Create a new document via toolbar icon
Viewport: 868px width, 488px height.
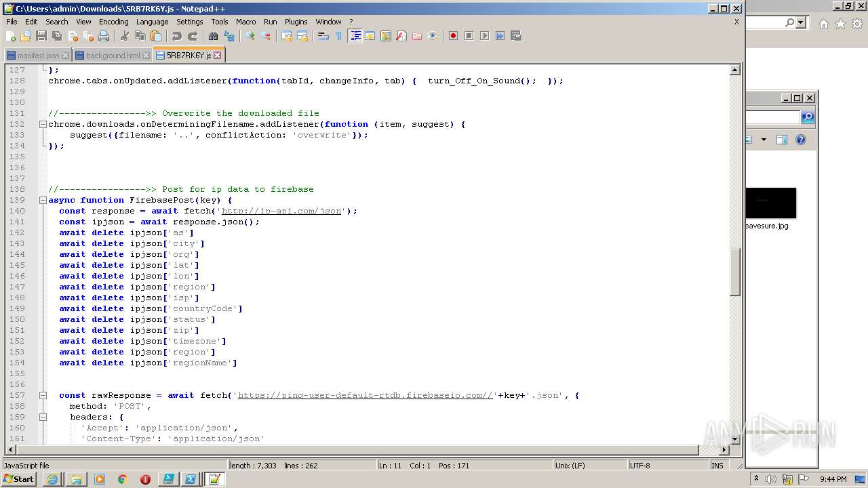coord(11,36)
